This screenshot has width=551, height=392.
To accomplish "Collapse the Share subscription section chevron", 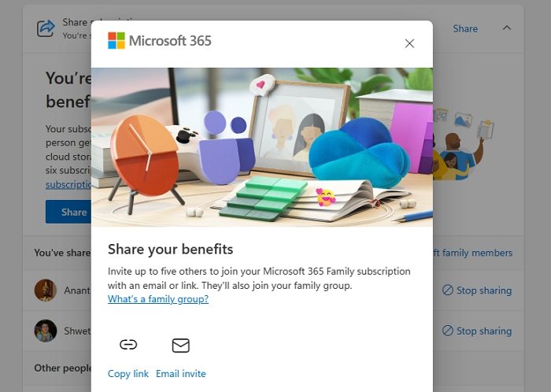I will pyautogui.click(x=506, y=28).
